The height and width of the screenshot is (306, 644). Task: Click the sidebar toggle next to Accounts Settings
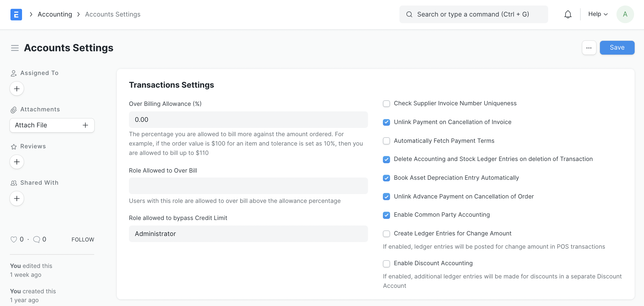click(15, 48)
